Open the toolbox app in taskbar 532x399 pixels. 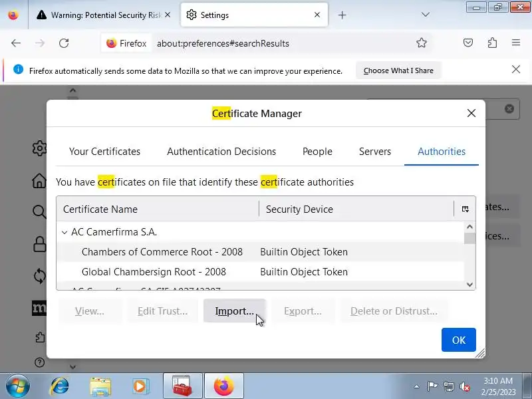pos(182,386)
